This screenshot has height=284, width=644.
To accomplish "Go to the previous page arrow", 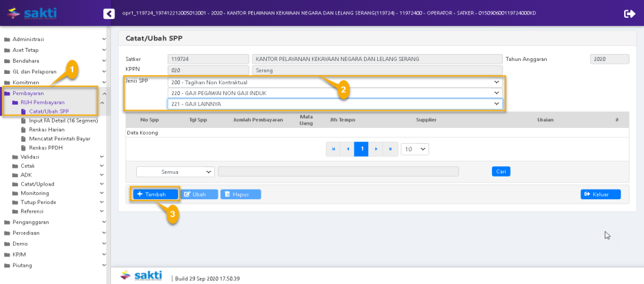I will pyautogui.click(x=348, y=149).
